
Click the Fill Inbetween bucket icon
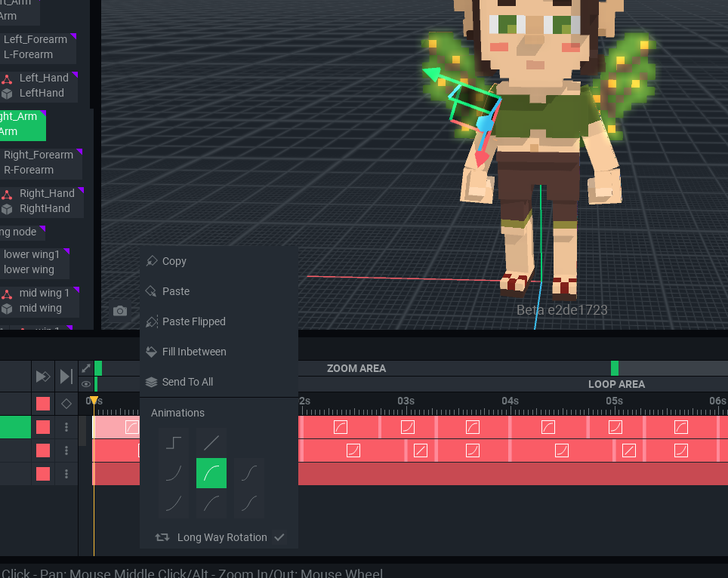click(151, 352)
